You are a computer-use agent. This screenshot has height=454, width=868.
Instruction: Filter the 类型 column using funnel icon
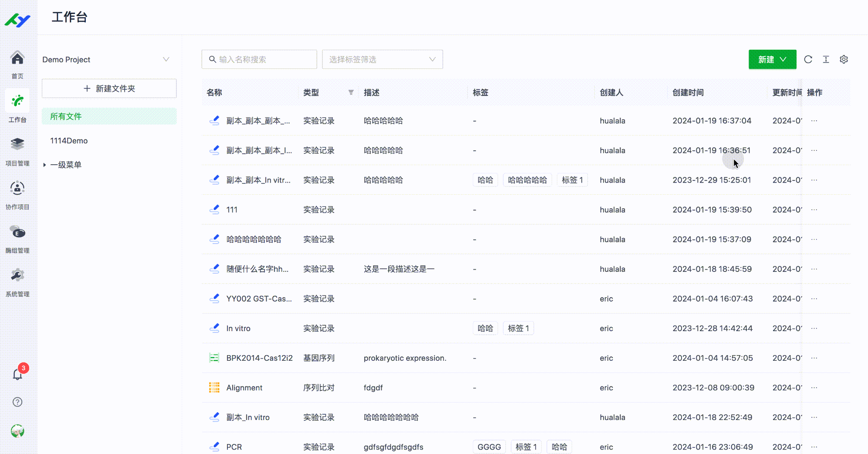tap(351, 92)
